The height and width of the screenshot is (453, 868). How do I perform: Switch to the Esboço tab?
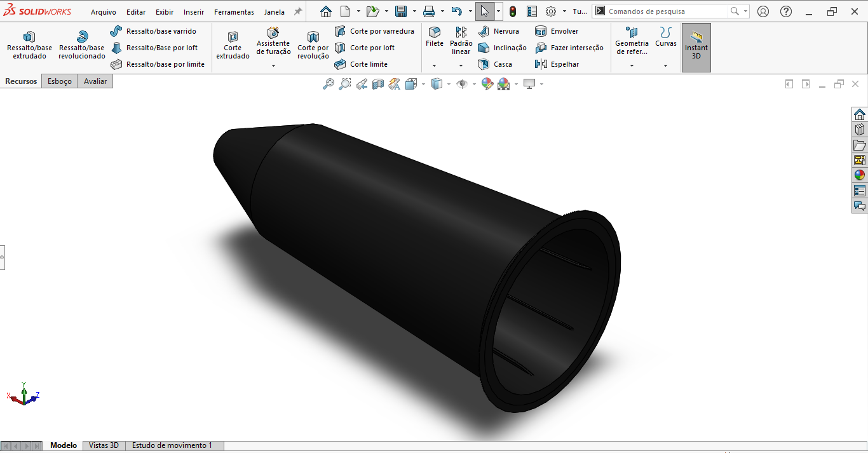coord(60,81)
